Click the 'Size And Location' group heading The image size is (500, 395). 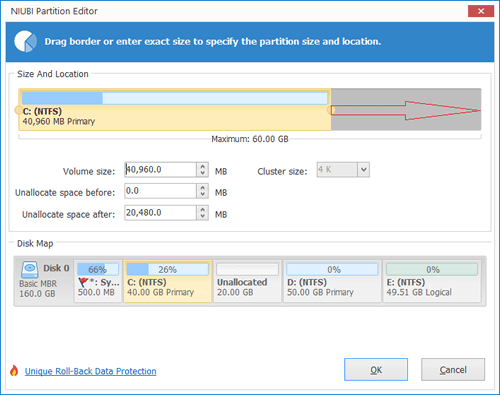[x=53, y=74]
